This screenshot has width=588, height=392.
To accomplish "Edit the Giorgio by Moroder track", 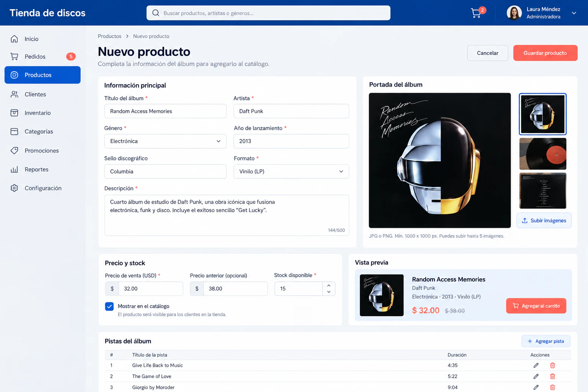I will [x=536, y=387].
